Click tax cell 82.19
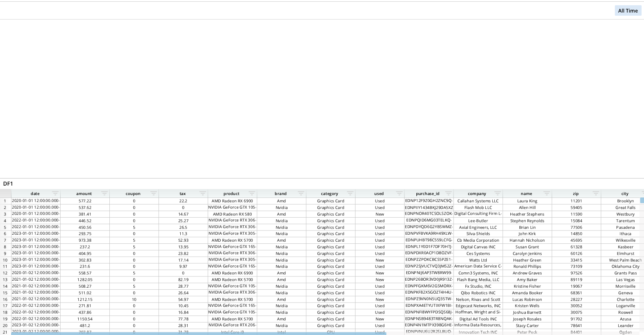 [183, 280]
